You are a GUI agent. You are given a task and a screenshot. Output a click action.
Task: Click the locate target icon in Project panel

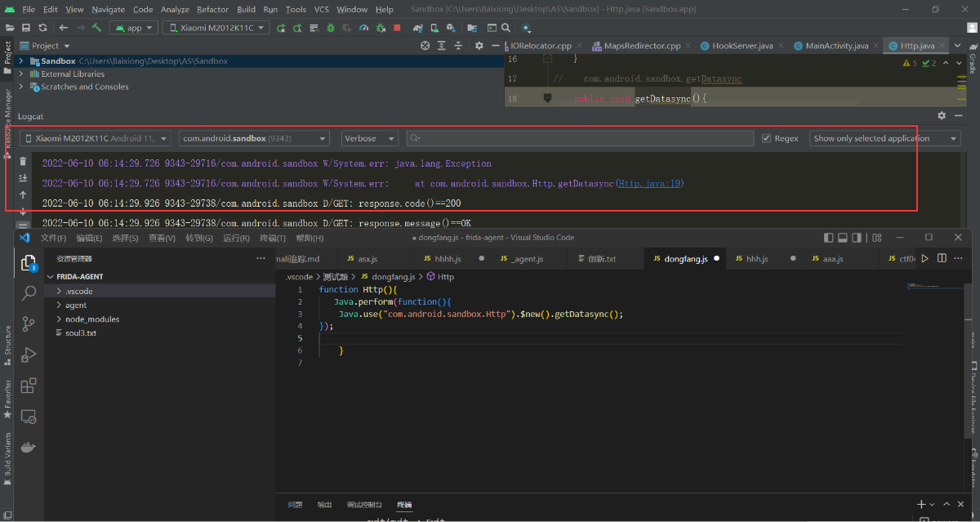point(425,46)
